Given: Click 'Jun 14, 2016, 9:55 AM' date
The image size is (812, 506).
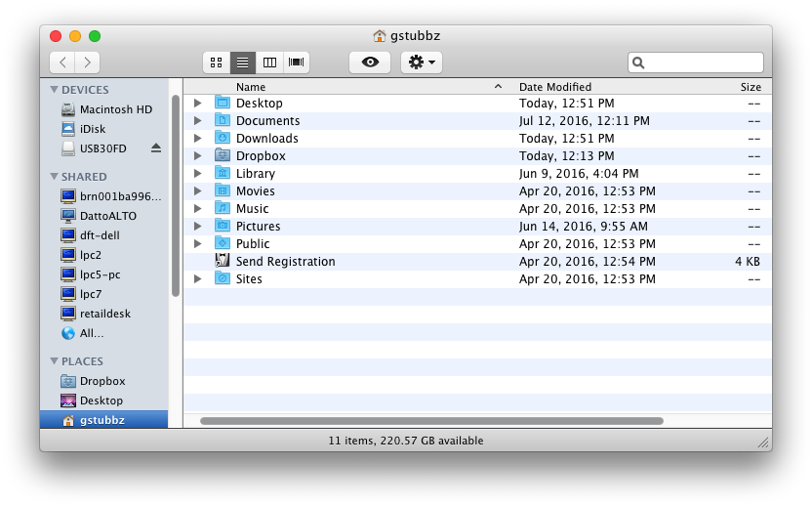Looking at the screenshot, I should [x=583, y=227].
